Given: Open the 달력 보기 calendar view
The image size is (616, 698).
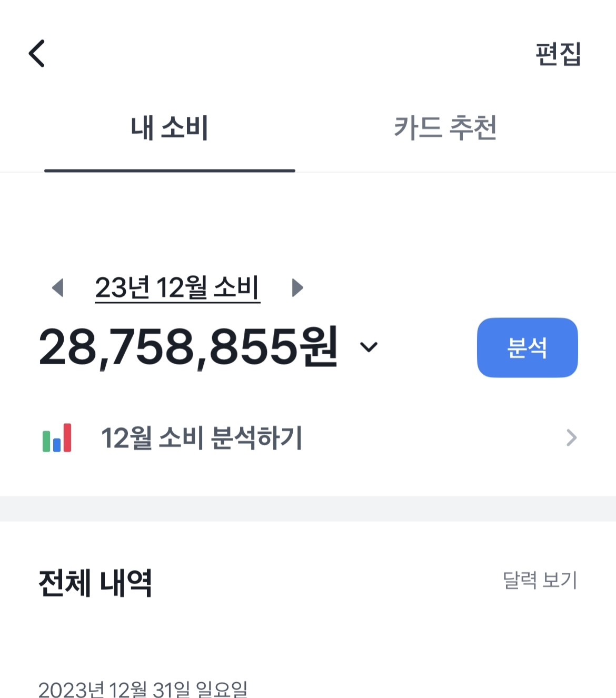Looking at the screenshot, I should coord(540,580).
